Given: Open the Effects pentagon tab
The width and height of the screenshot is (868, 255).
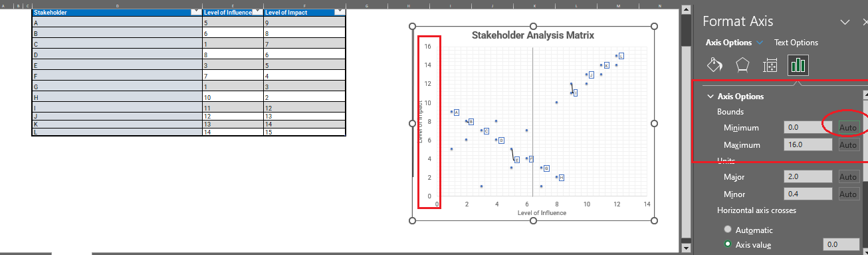Looking at the screenshot, I should 742,65.
